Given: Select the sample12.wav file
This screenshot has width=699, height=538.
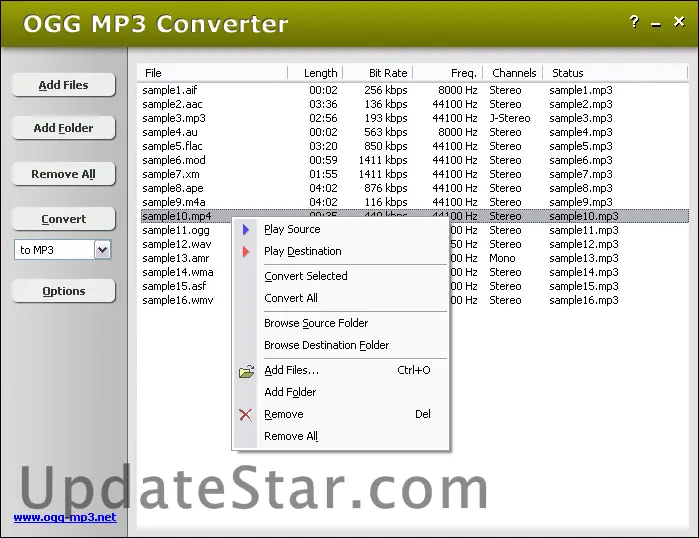Looking at the screenshot, I should click(x=177, y=244).
